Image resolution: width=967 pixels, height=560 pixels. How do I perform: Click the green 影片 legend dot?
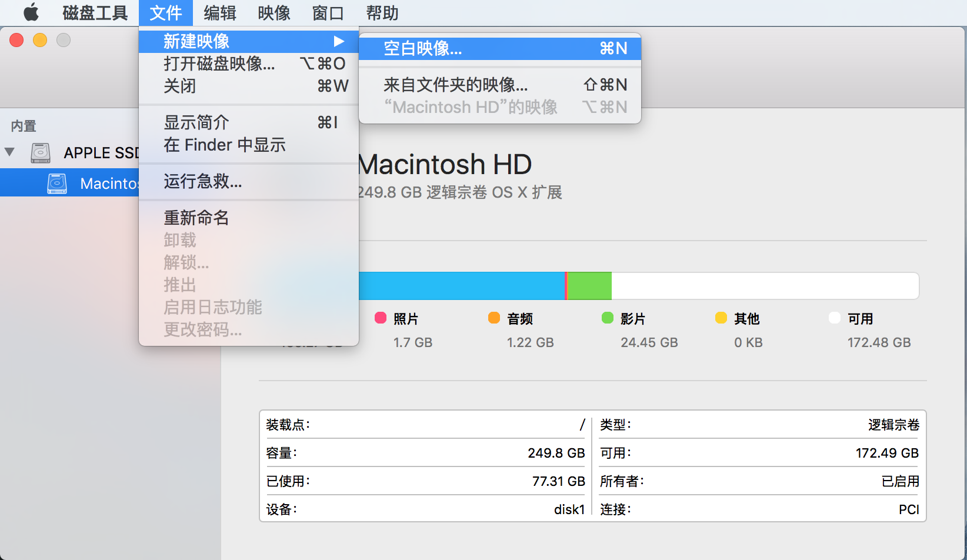click(608, 318)
